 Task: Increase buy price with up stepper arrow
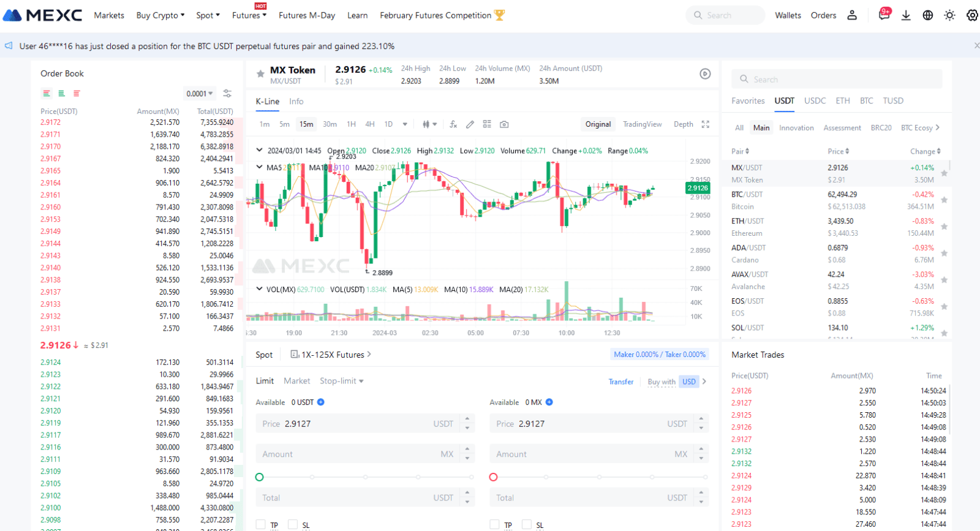pyautogui.click(x=467, y=420)
